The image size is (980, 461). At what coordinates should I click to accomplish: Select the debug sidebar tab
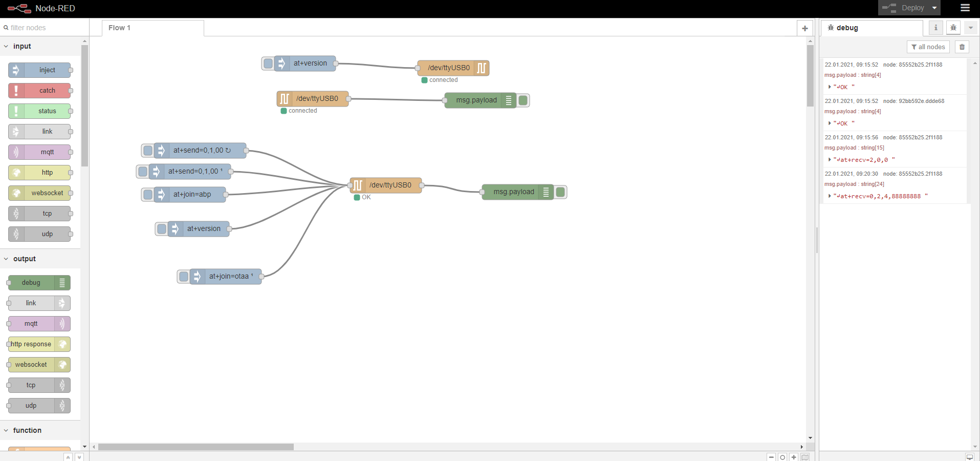point(872,28)
